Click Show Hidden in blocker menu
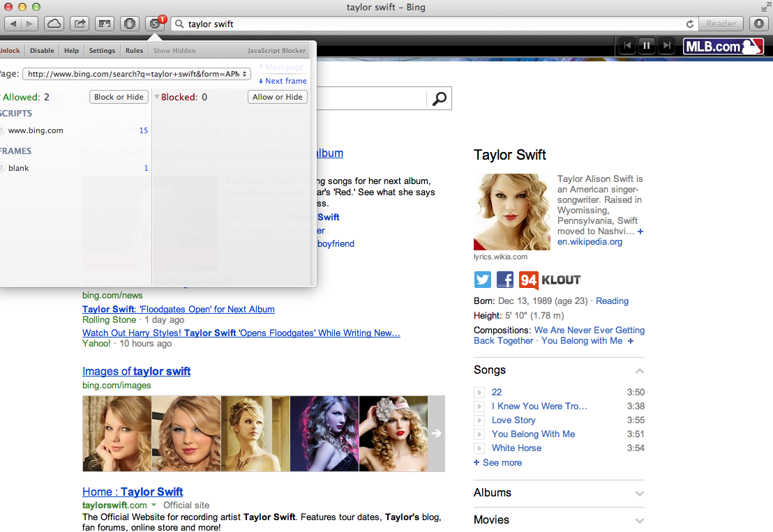This screenshot has width=773, height=532. tap(174, 50)
